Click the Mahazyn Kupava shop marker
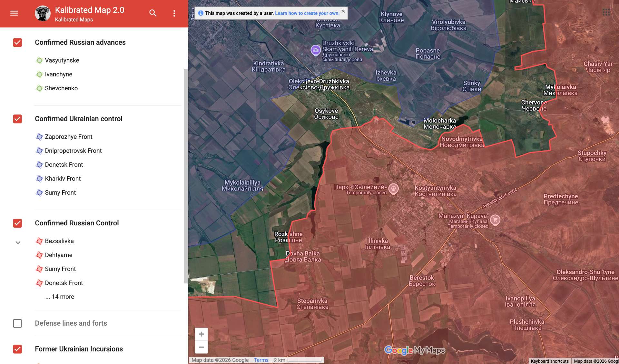This screenshot has width=619, height=364. point(495,220)
